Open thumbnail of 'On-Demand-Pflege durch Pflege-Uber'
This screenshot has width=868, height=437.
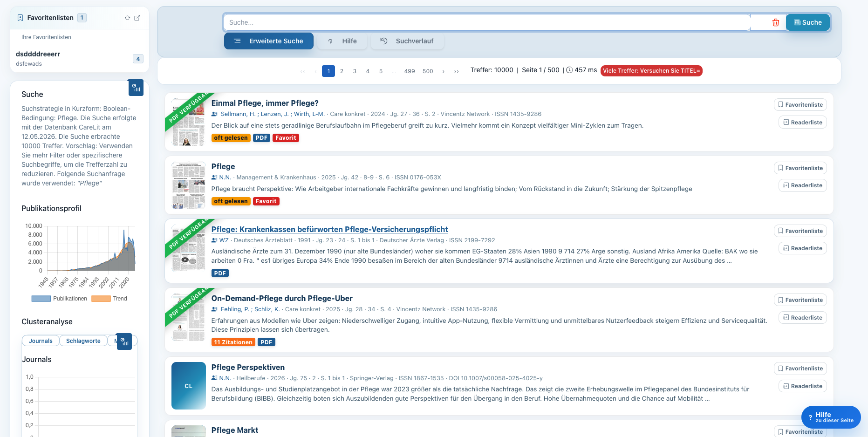click(x=188, y=317)
